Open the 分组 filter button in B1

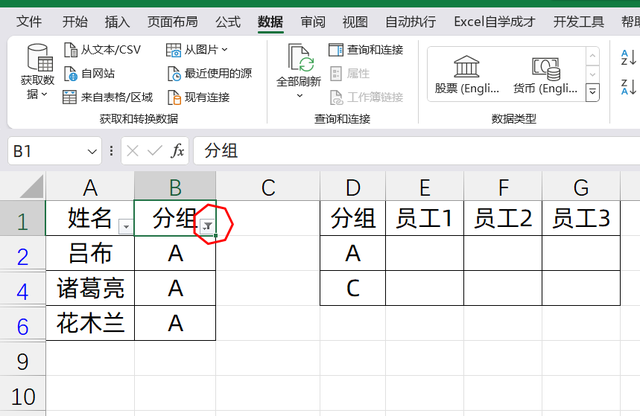pos(207,226)
